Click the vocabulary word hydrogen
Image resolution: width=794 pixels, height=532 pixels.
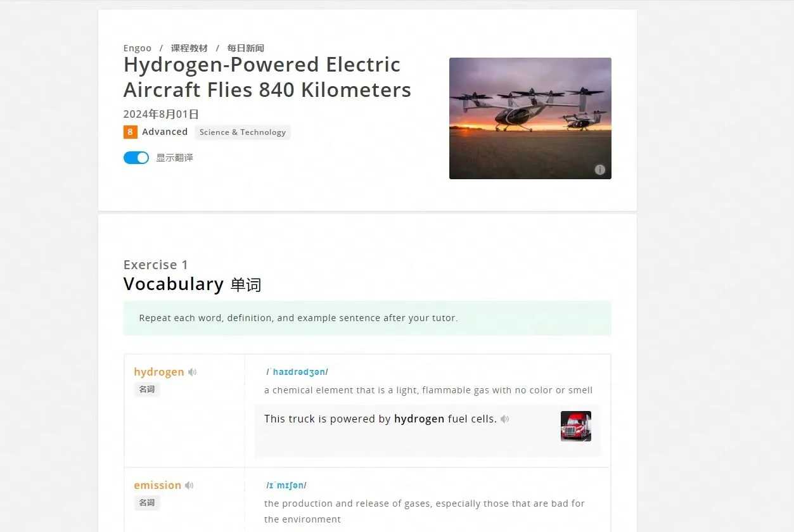tap(159, 372)
